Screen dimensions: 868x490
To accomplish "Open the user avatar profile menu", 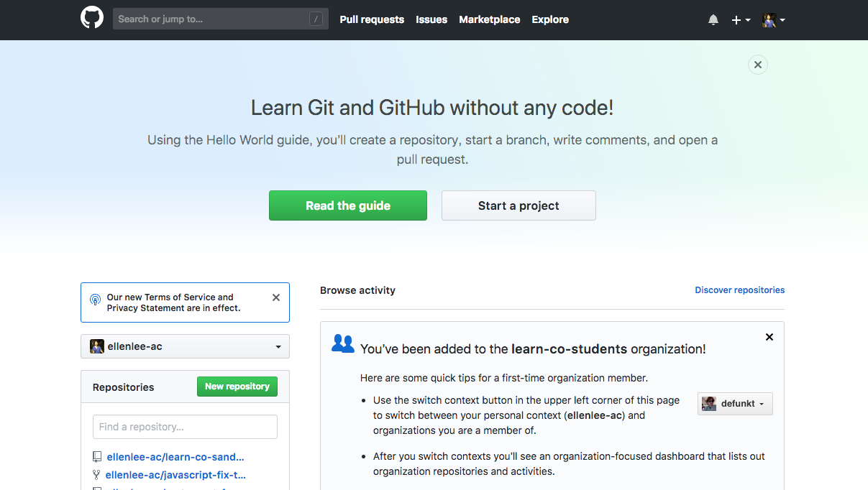I will 774,20.
